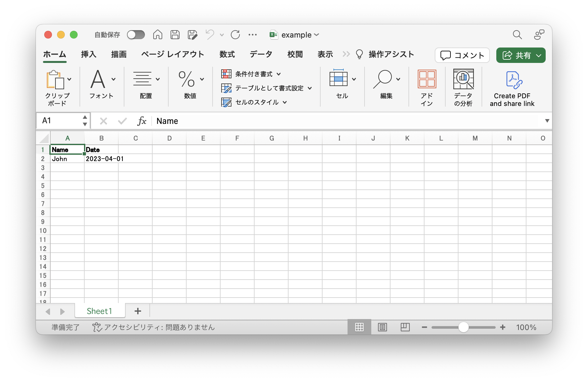The image size is (588, 382).
Task: Open the Number format (数値) percent icon
Action: tap(187, 79)
